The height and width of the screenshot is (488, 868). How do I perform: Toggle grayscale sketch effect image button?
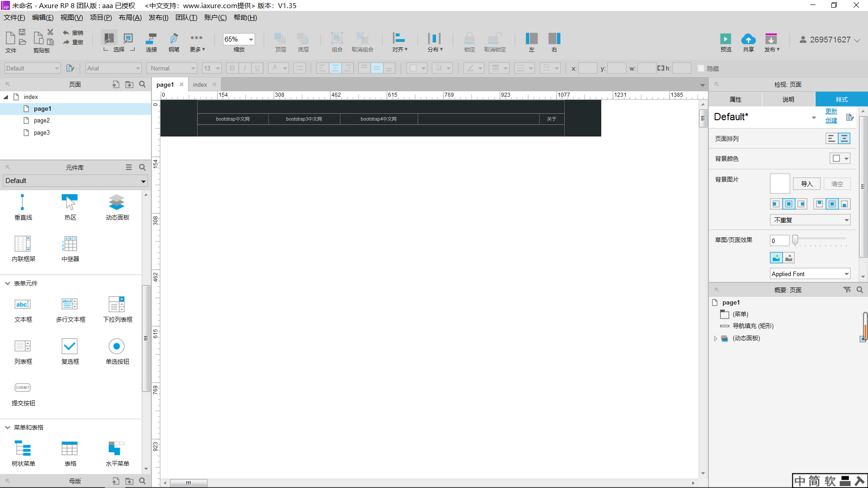click(789, 258)
